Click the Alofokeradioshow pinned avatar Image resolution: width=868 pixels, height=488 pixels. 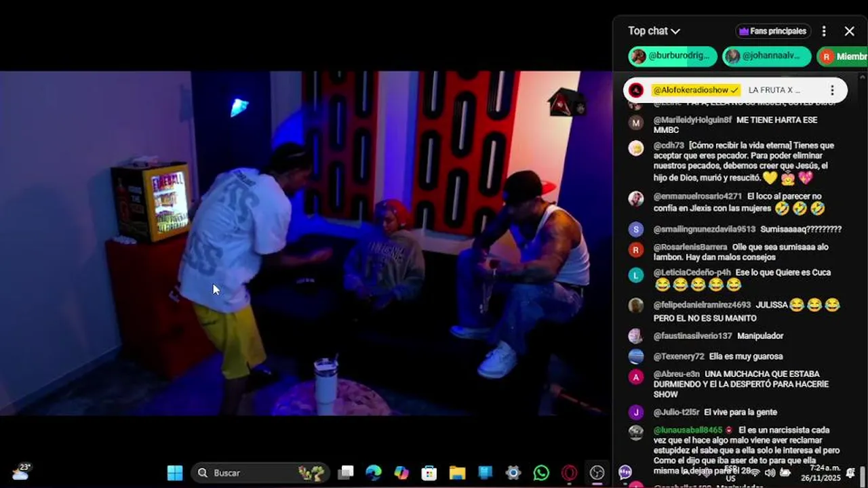point(636,90)
